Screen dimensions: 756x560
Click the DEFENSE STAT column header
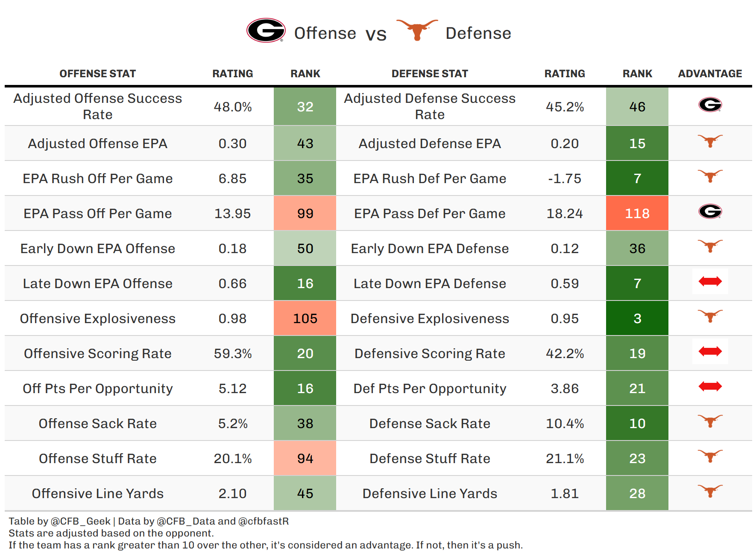click(430, 74)
